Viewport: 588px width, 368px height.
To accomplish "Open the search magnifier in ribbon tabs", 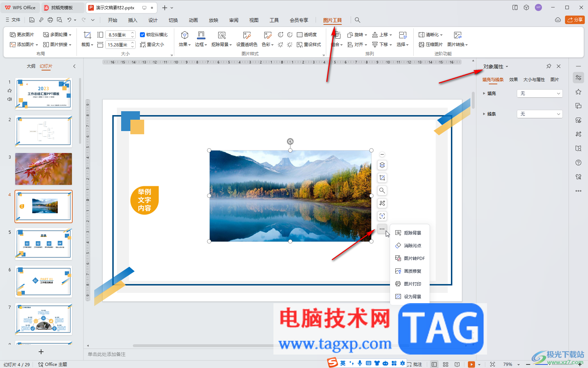I will pos(357,20).
